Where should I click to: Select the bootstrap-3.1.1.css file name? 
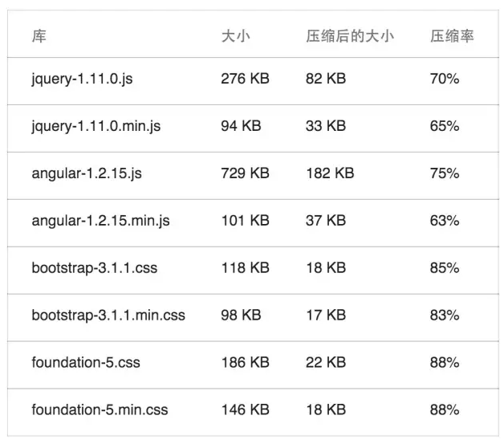tap(95, 267)
